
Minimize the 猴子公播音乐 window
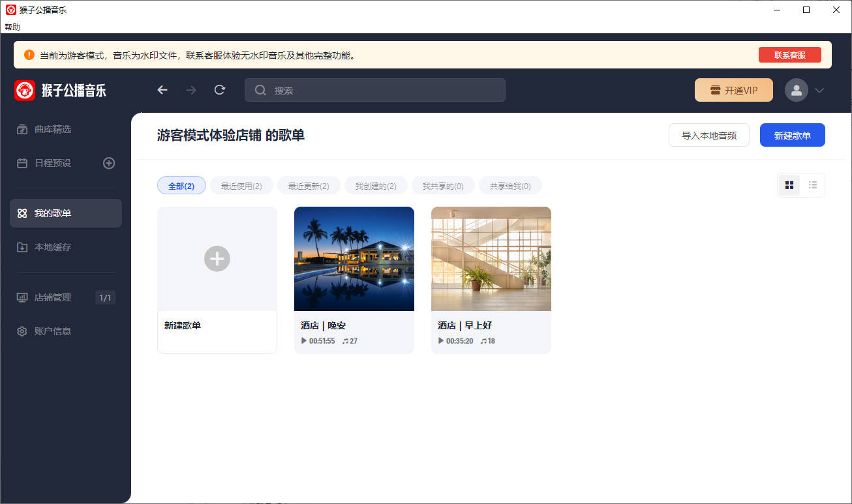[776, 10]
